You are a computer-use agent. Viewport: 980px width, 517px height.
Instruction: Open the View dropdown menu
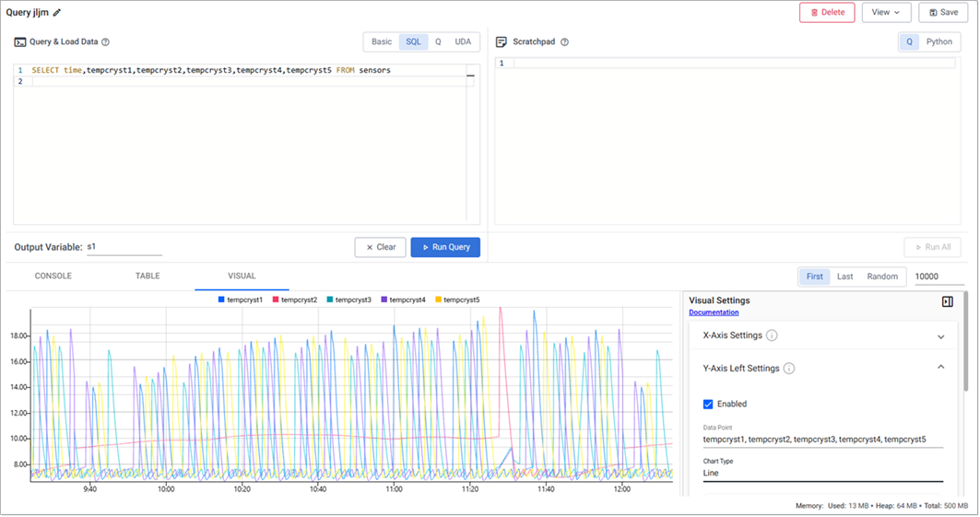[x=886, y=12]
